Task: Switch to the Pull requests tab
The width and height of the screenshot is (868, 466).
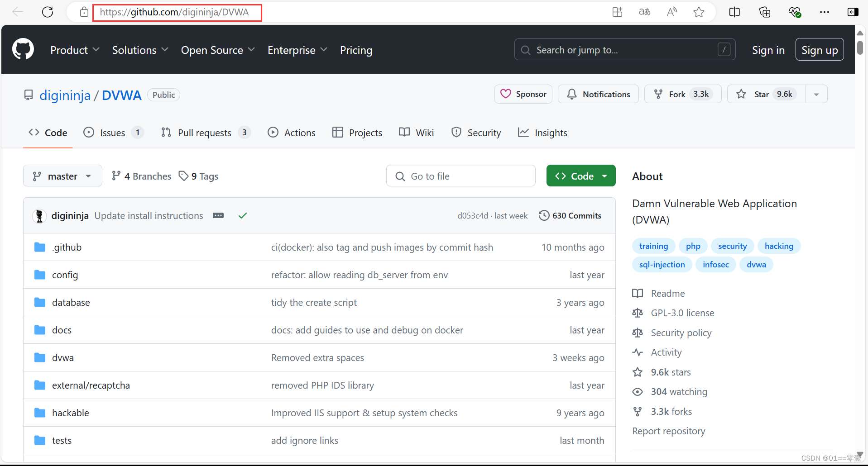Action: point(206,133)
